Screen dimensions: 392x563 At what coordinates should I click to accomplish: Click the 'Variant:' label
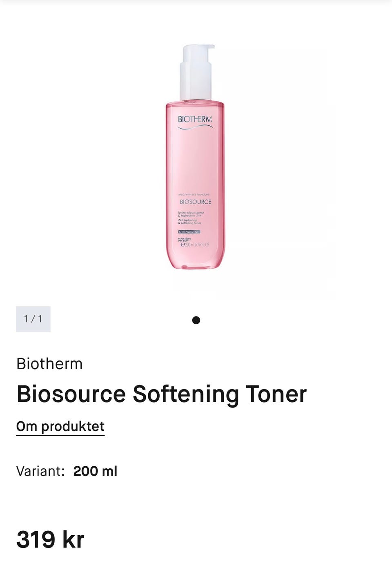click(x=40, y=471)
